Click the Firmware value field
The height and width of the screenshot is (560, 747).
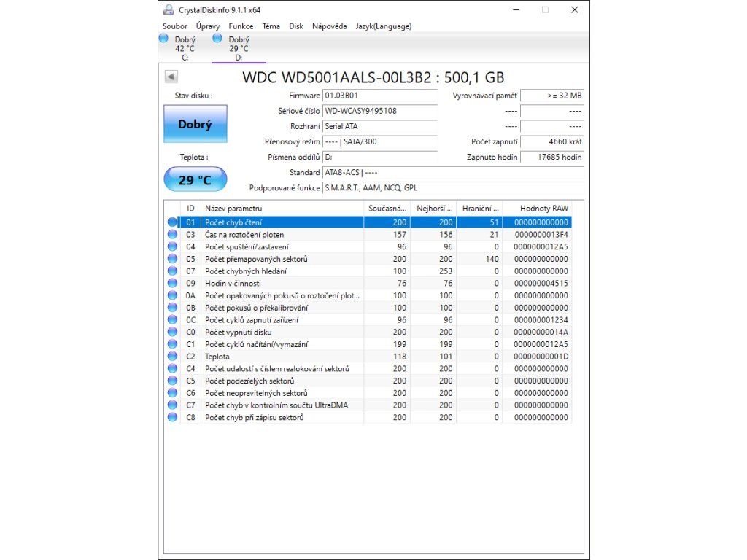(x=379, y=96)
